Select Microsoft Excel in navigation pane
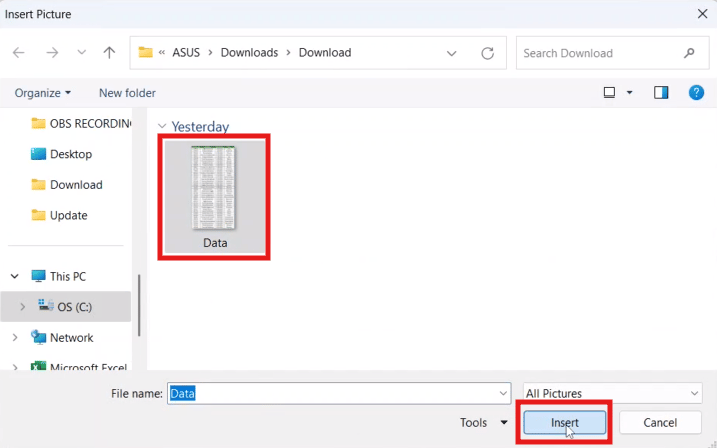This screenshot has width=717, height=448. click(x=79, y=367)
